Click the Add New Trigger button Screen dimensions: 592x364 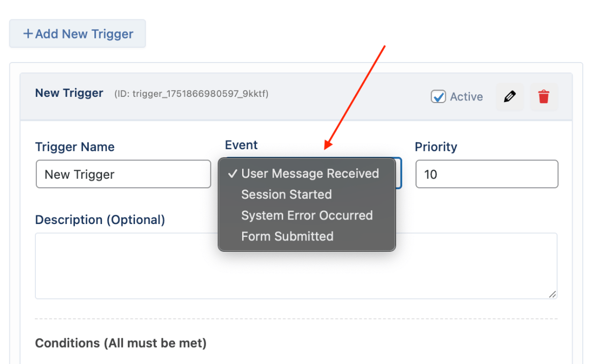pos(77,33)
